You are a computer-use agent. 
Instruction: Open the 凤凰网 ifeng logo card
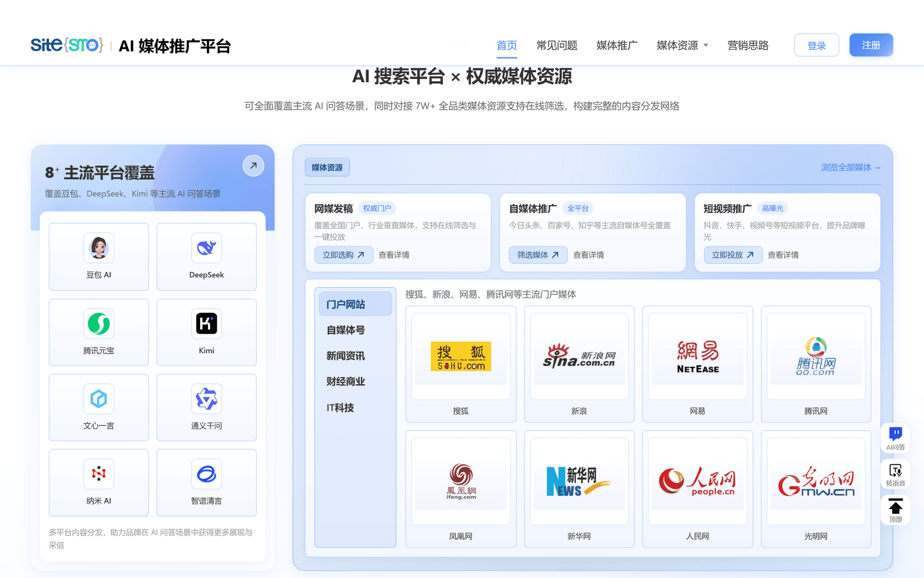point(461,489)
